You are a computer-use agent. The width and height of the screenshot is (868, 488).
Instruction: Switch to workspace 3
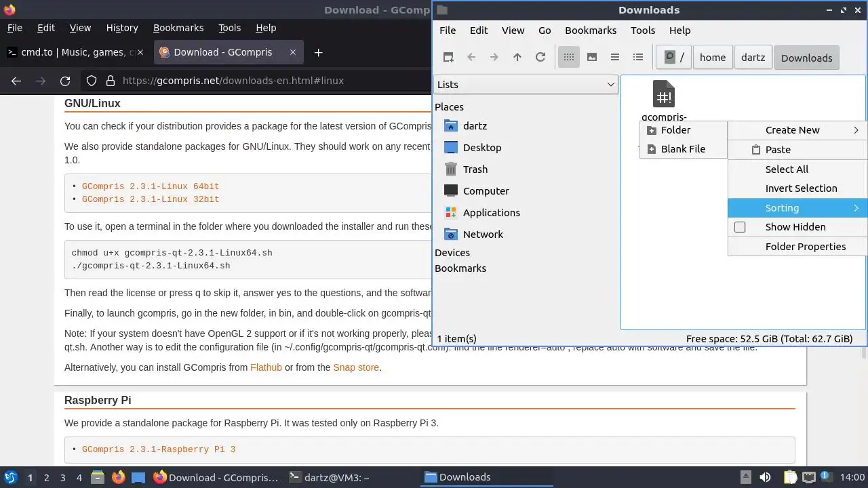tap(63, 478)
